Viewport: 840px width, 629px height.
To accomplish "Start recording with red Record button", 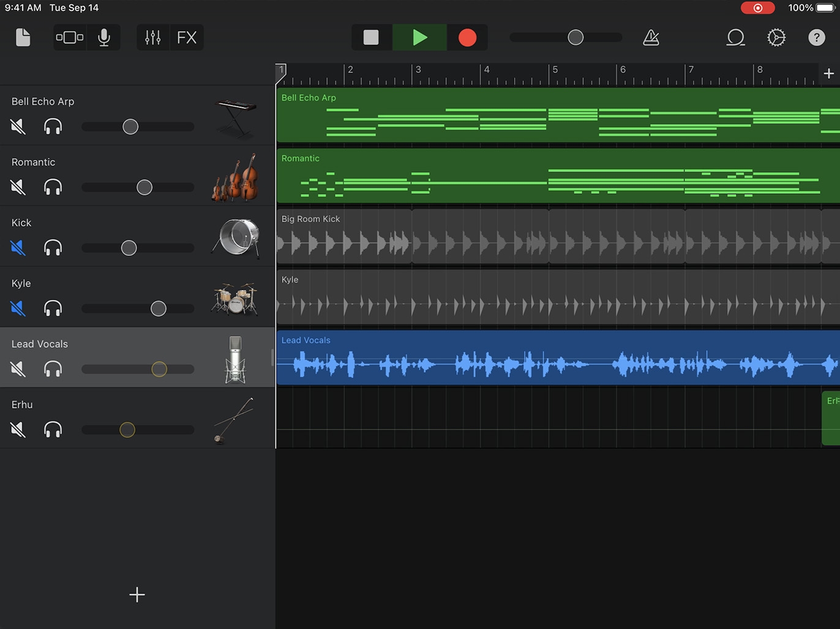I will pos(467,37).
